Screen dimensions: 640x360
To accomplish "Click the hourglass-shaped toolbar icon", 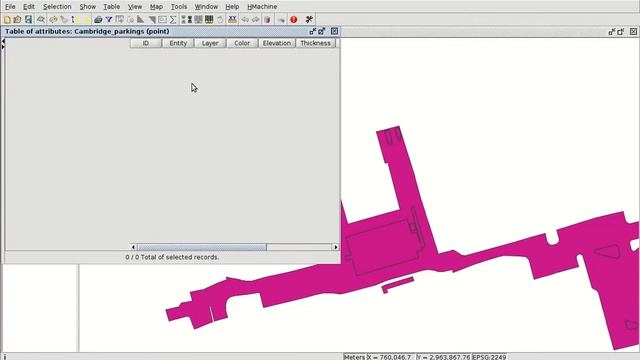I will [x=190, y=20].
